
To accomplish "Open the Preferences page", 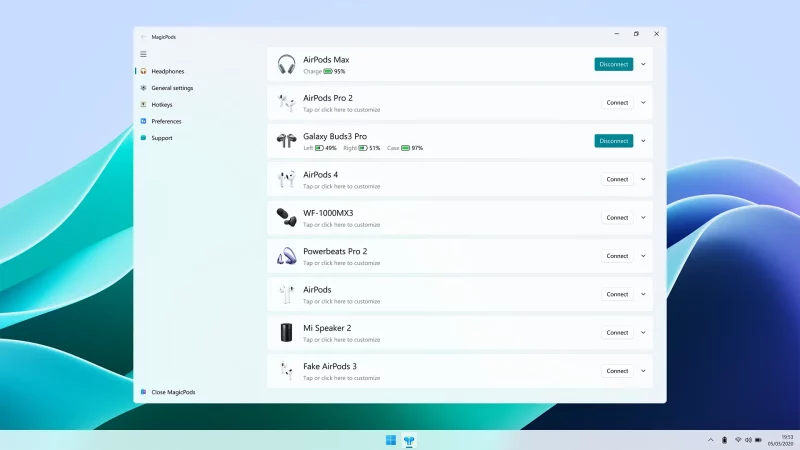I will point(166,121).
